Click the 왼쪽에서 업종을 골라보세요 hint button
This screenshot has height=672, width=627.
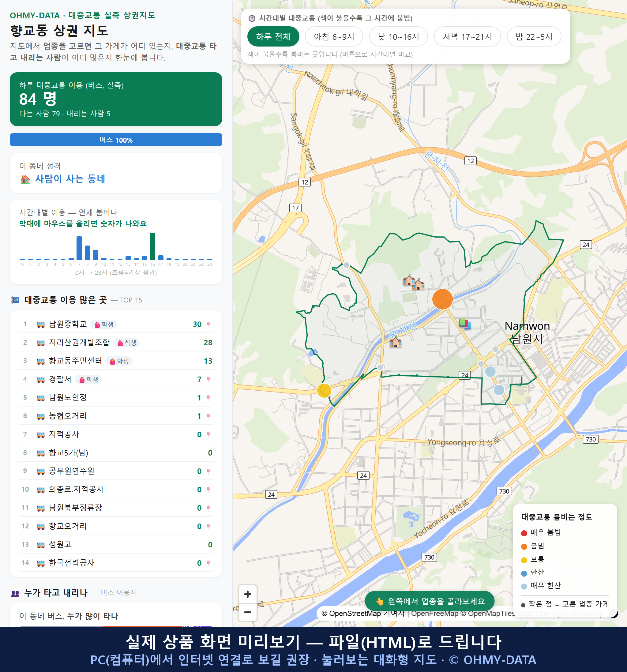430,601
